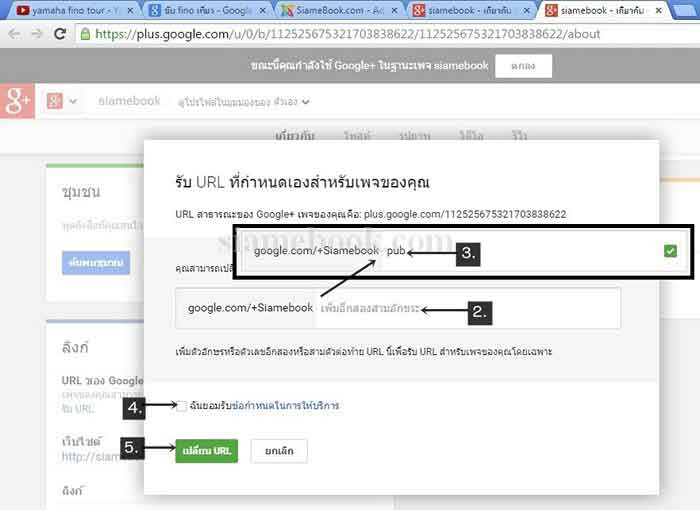Image resolution: width=700 pixels, height=510 pixels.
Task: Open the Google+ page icon dropdown
Action: 62,101
